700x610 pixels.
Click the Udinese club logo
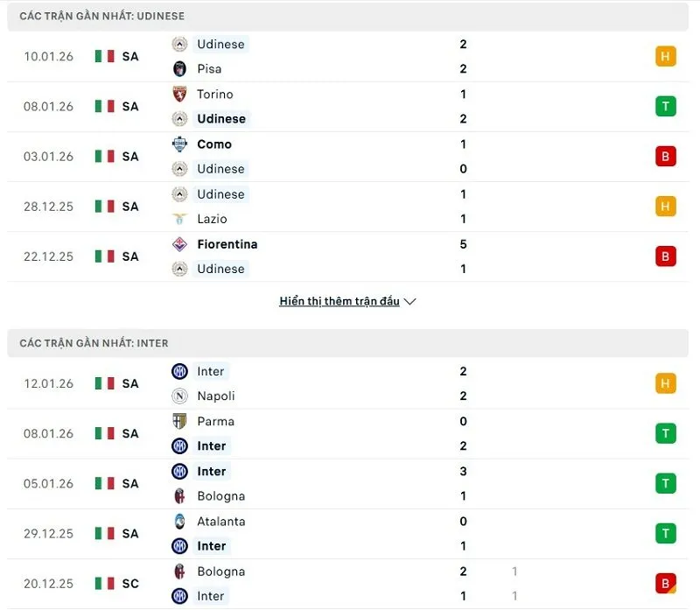(x=180, y=44)
